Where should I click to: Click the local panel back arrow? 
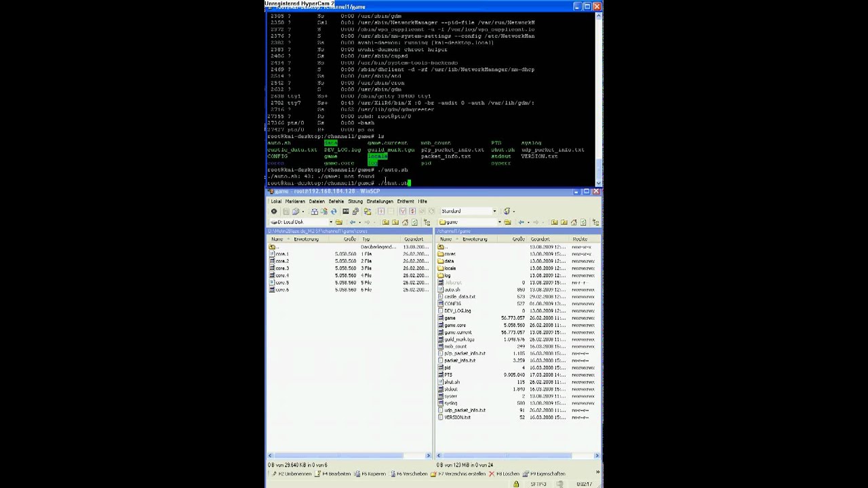[x=353, y=222]
